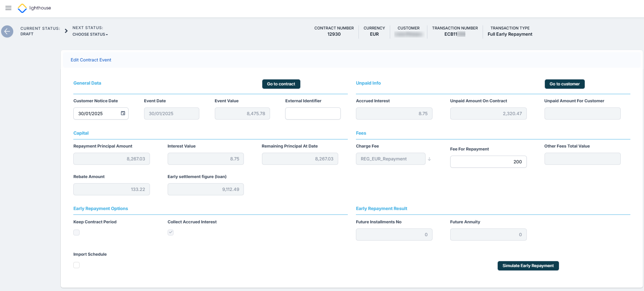This screenshot has height=291, width=644.
Task: Click the chevron between current and next status
Action: 66,31
